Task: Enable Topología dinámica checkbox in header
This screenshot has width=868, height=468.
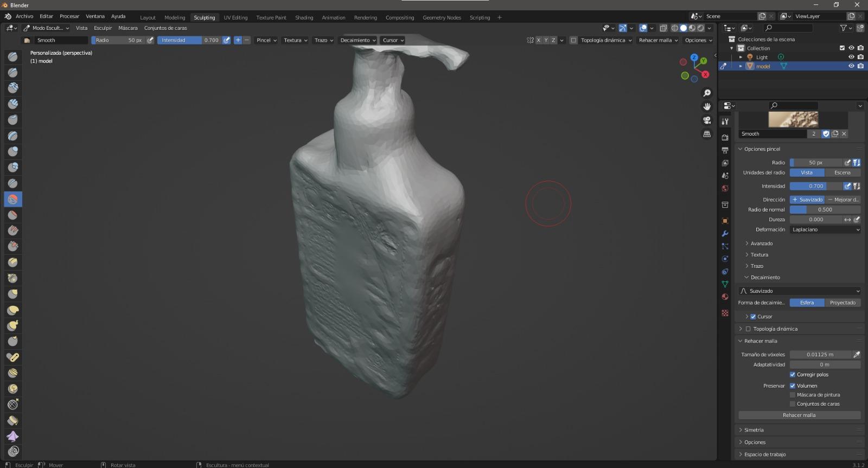Action: point(573,40)
